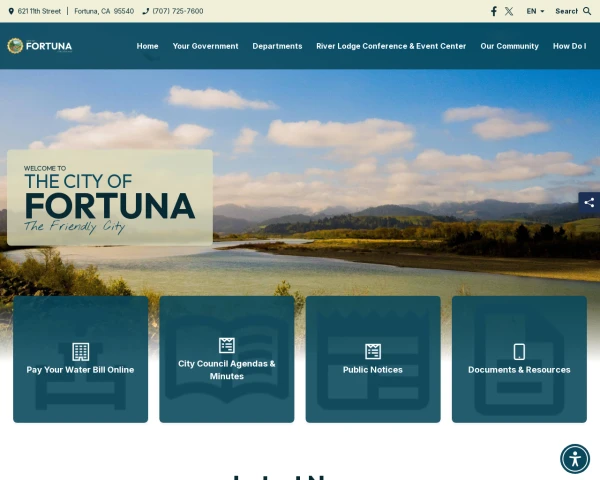Click the notice icon above Public Notices
The height and width of the screenshot is (480, 600).
point(373,351)
